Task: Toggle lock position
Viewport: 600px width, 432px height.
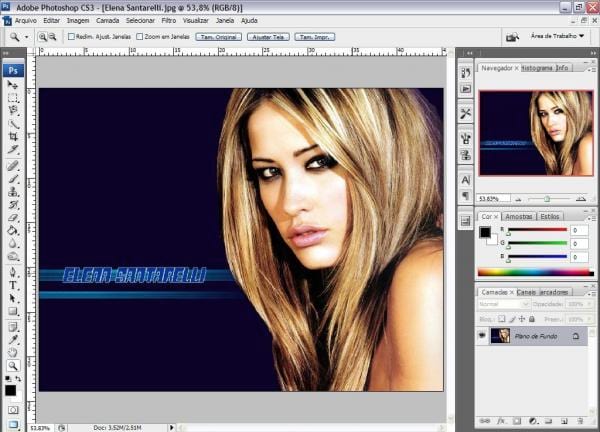Action: tap(522, 319)
